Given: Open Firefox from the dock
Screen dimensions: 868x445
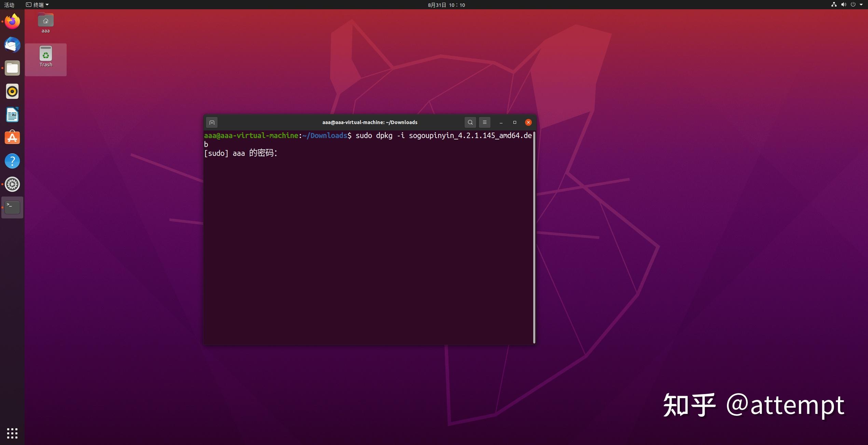Looking at the screenshot, I should click(x=12, y=22).
